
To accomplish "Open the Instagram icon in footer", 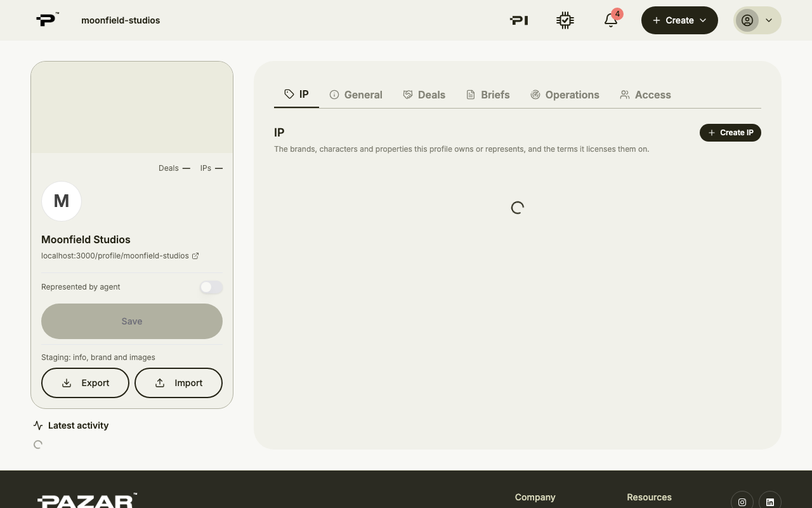I will click(x=742, y=502).
